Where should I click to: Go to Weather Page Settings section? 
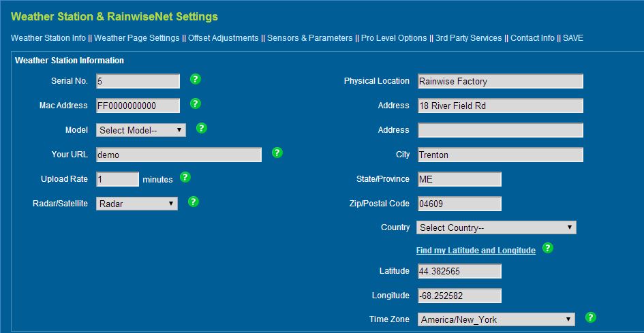click(137, 37)
